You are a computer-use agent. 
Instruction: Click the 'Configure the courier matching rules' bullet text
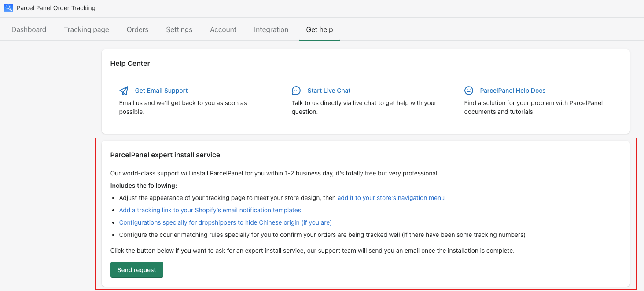322,235
